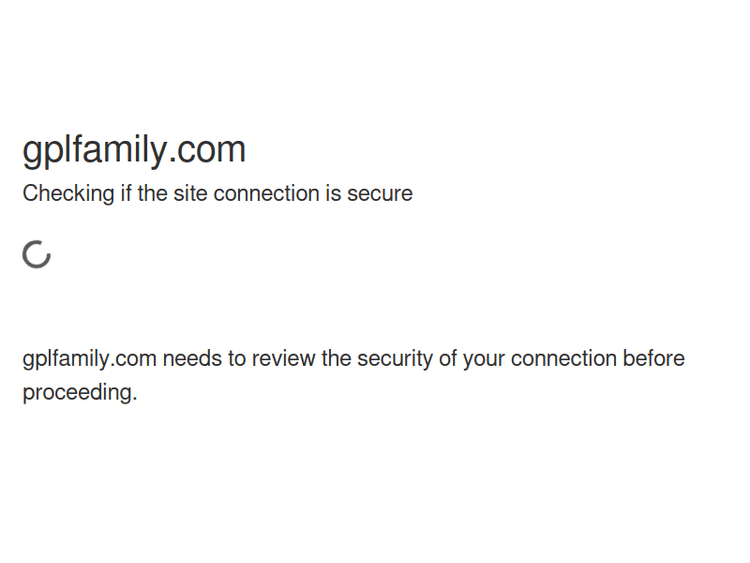The image size is (750, 563).
Task: Click gplfamily.com in the bottom paragraph
Action: 89,359
